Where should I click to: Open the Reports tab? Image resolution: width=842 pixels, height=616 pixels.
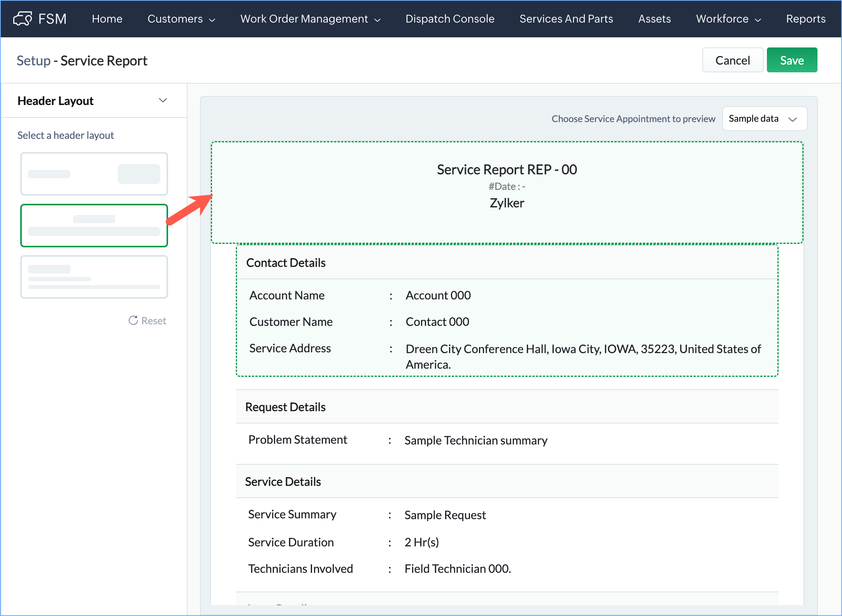coord(805,19)
